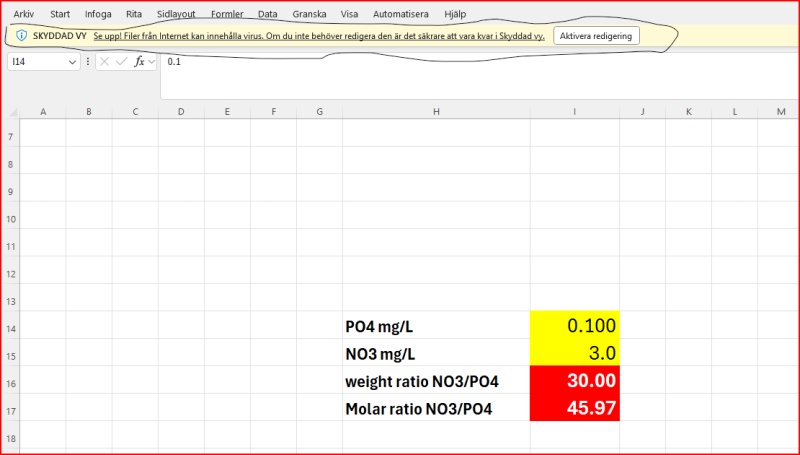Select column J header
Image resolution: width=800 pixels, height=455 pixels.
(642, 112)
